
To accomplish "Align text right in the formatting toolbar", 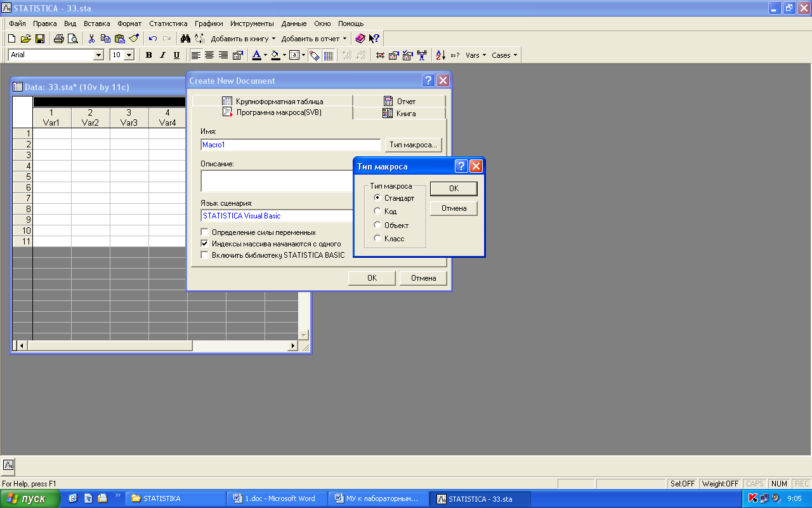I will click(223, 55).
